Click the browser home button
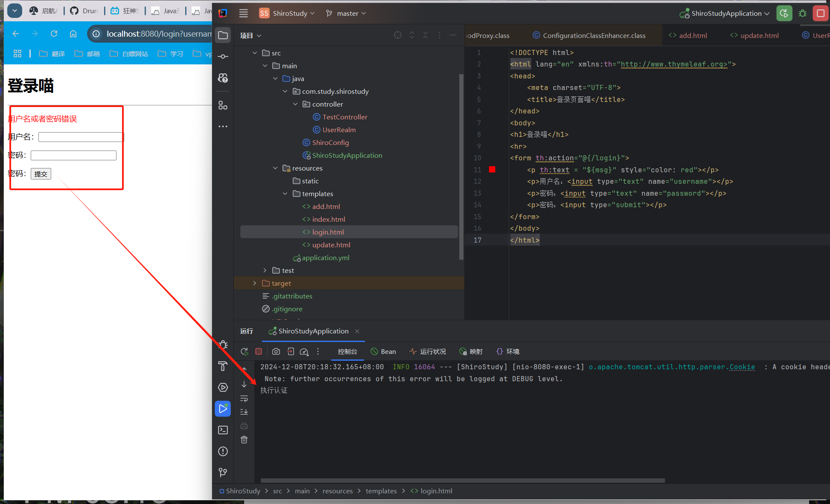 coord(73,34)
